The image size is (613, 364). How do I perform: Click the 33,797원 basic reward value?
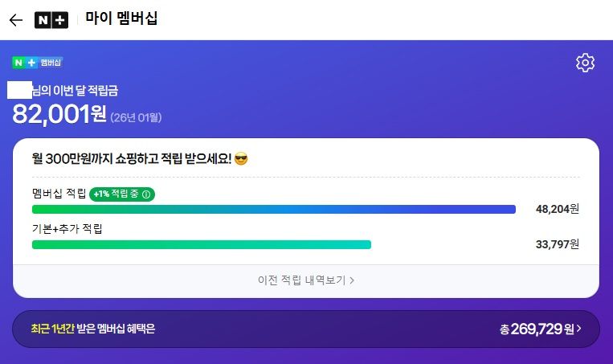pos(557,244)
